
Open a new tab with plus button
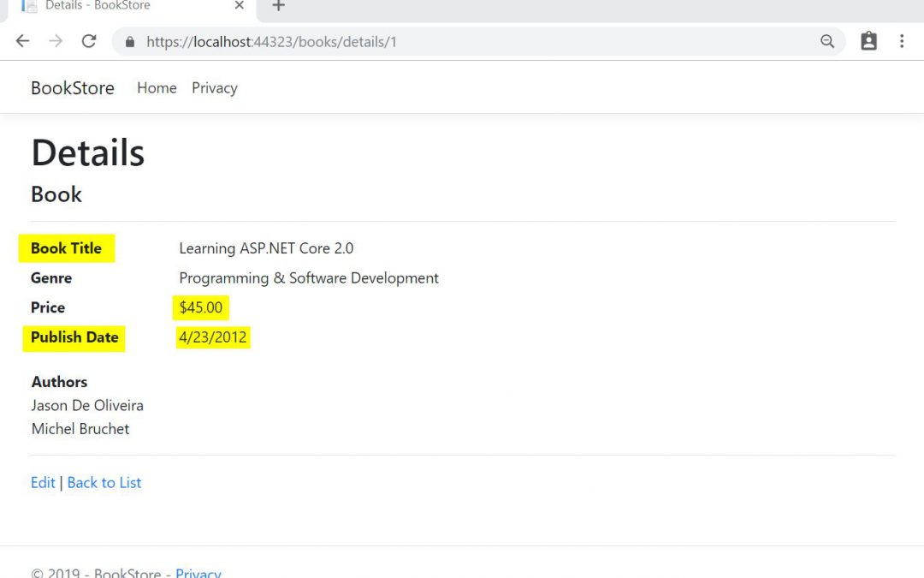[x=278, y=6]
